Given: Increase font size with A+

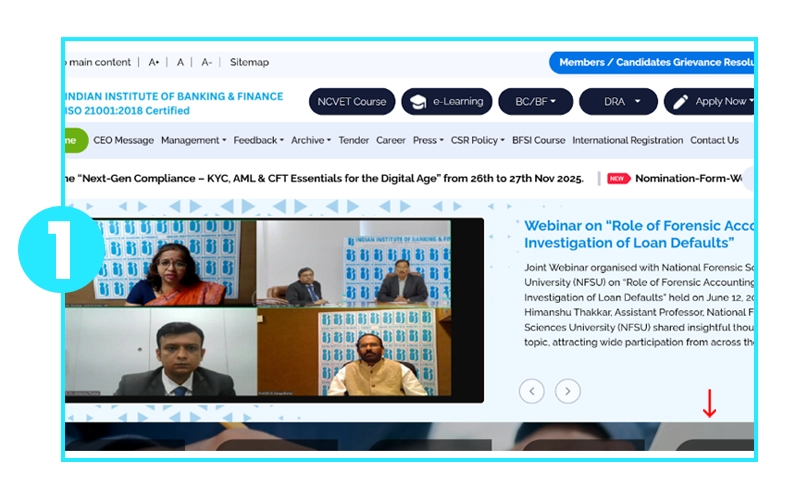Looking at the screenshot, I should (x=154, y=62).
